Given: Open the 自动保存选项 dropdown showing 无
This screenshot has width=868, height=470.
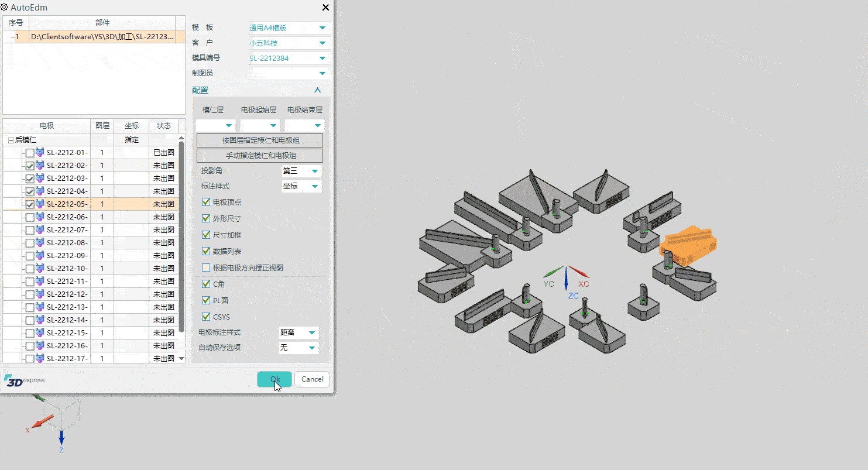Looking at the screenshot, I should (299, 348).
